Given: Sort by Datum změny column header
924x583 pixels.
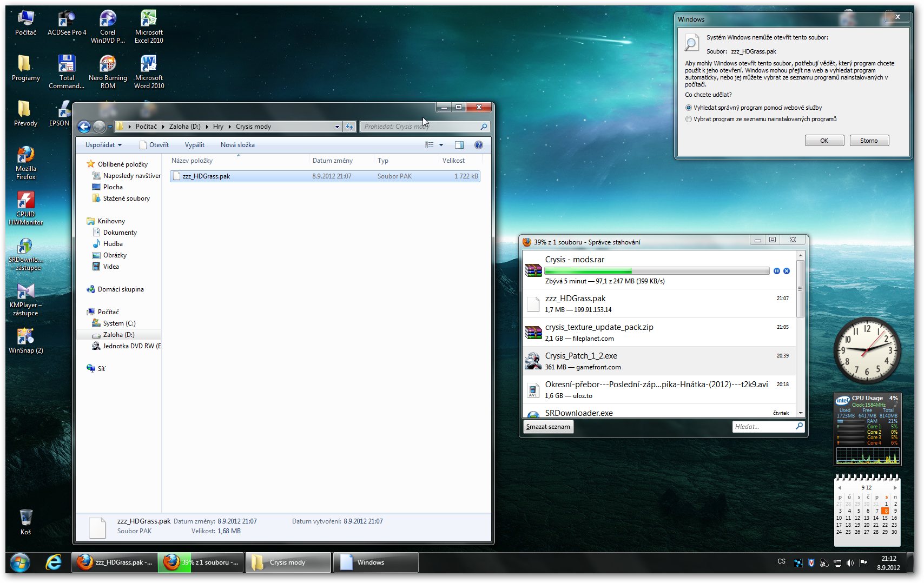Looking at the screenshot, I should coord(341,161).
